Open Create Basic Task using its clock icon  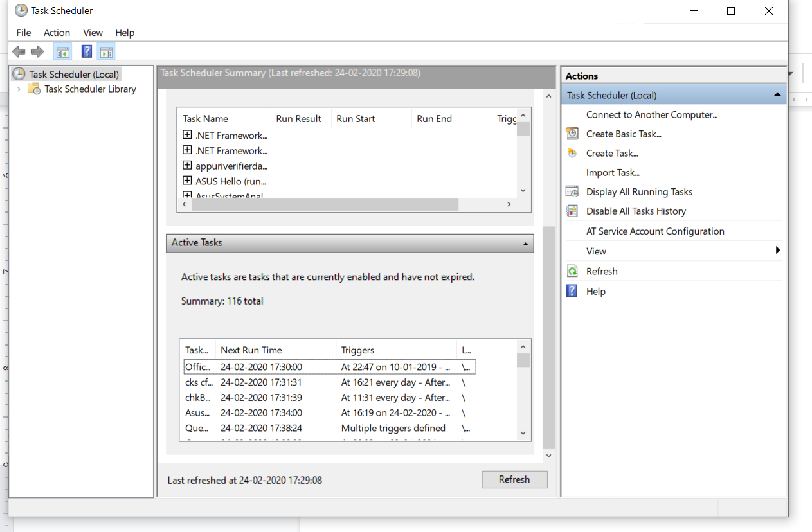coord(572,134)
